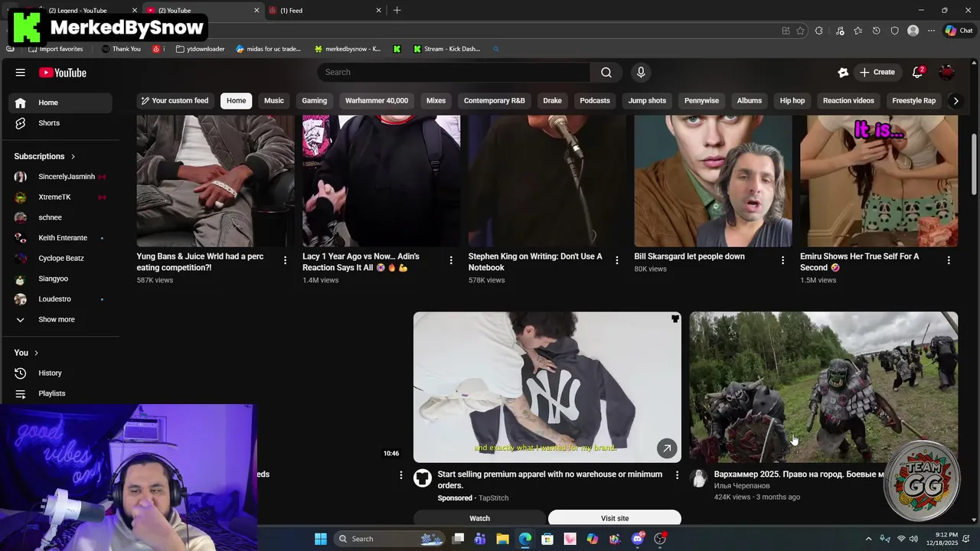Image resolution: width=980 pixels, height=551 pixels.
Task: Open Copilot Chat in browser
Action: click(959, 31)
